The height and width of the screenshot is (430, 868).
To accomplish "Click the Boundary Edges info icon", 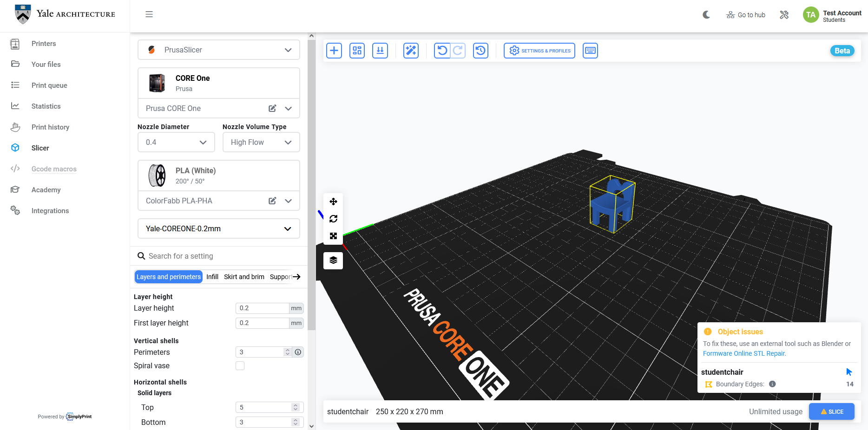I will (772, 384).
